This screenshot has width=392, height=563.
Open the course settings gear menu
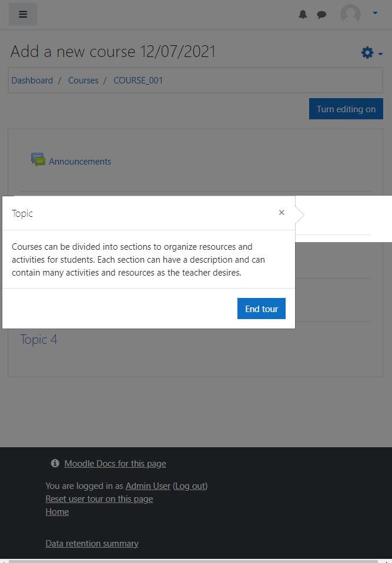[x=371, y=53]
